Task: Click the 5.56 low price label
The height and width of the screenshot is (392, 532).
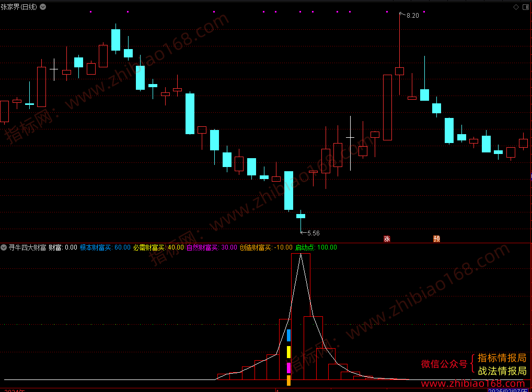Action: [314, 233]
